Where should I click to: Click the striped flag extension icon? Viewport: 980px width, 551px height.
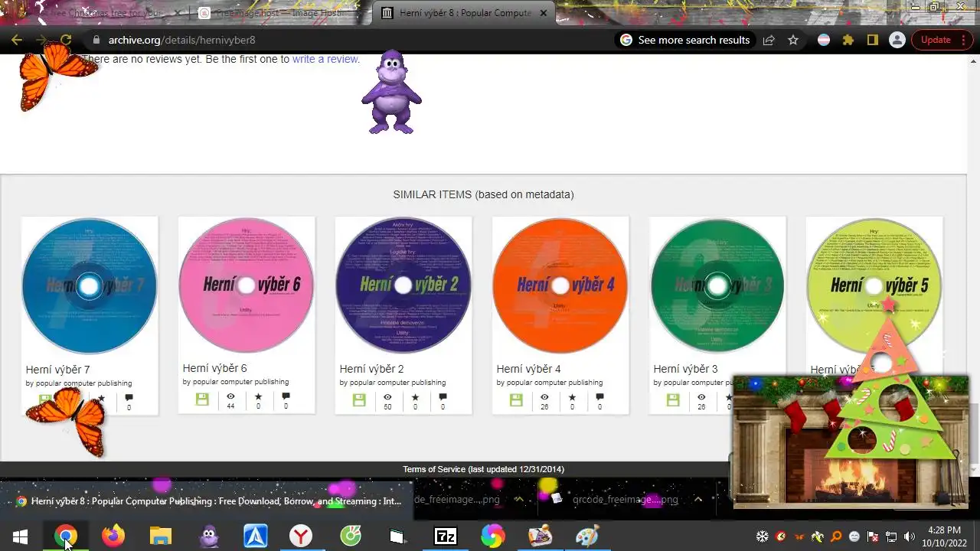tap(824, 40)
